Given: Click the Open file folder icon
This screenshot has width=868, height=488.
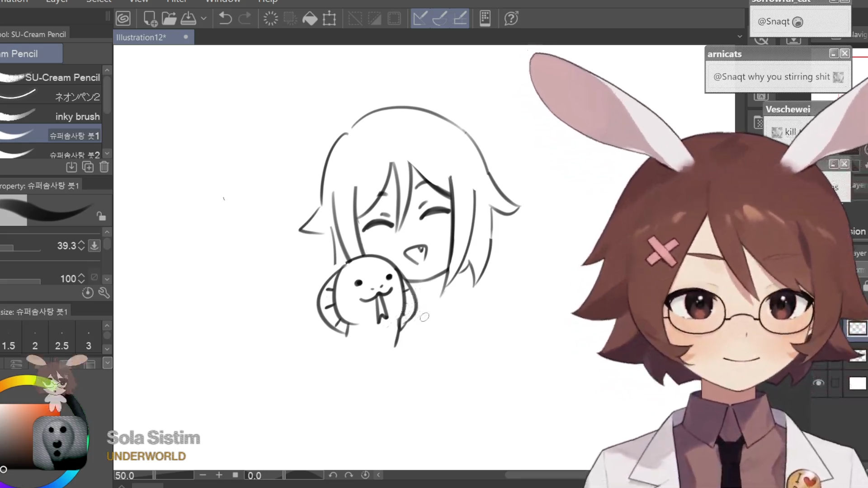Looking at the screenshot, I should [x=169, y=19].
